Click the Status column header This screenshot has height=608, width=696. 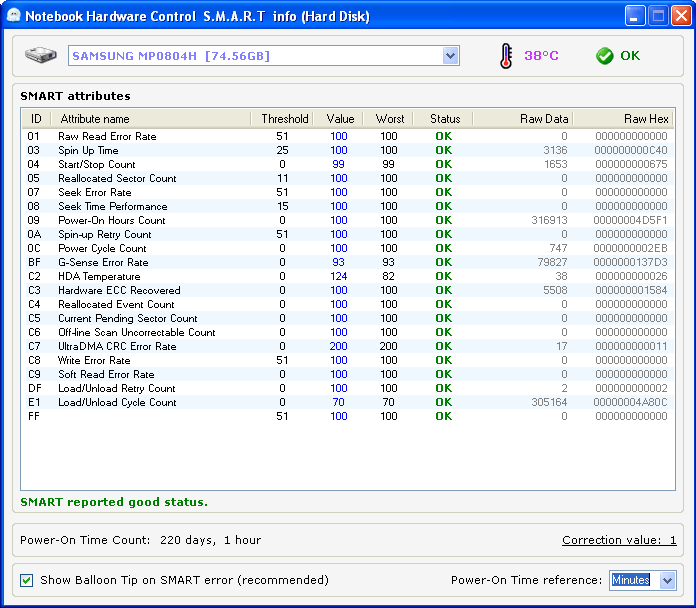pyautogui.click(x=443, y=119)
